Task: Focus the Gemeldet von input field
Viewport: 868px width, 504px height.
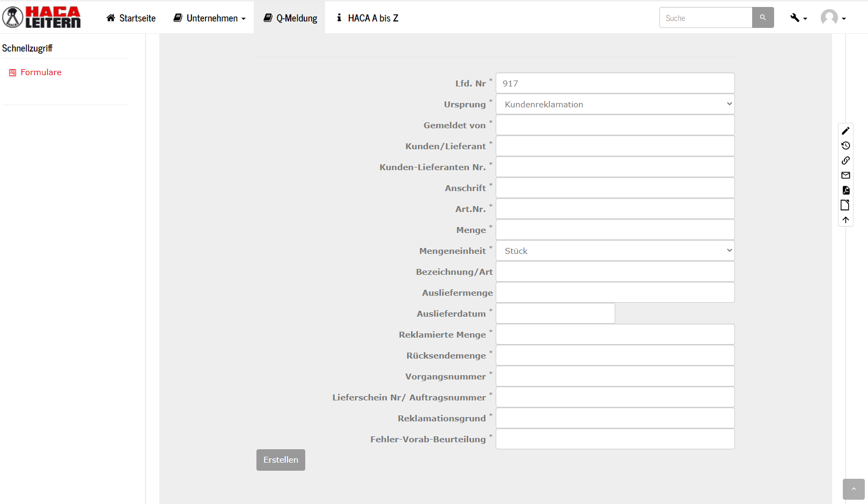Action: pyautogui.click(x=615, y=125)
